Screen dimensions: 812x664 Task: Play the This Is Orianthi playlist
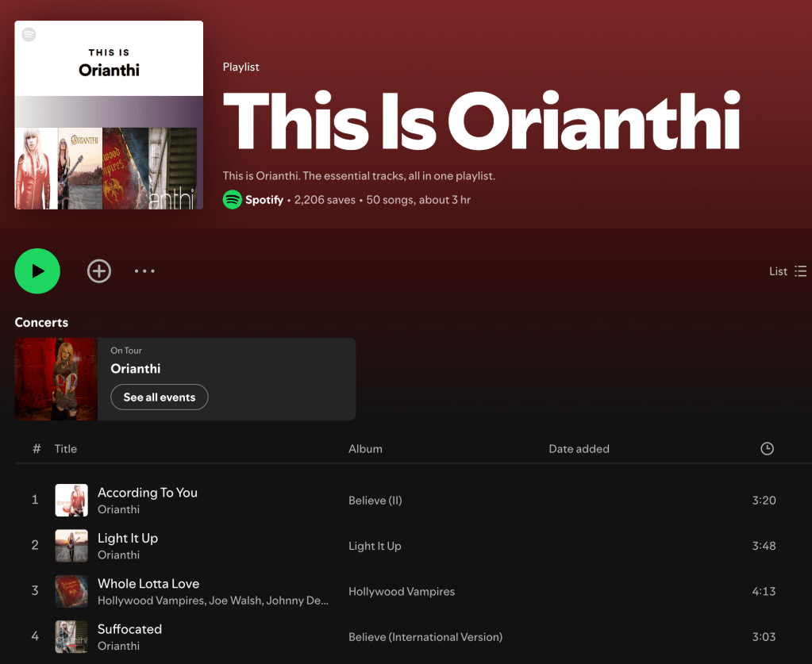click(37, 271)
